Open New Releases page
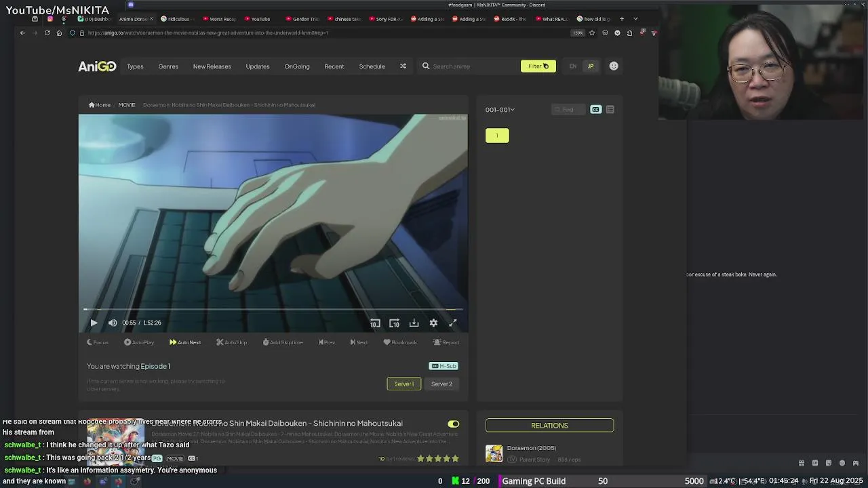This screenshot has width=868, height=488. coord(212,66)
